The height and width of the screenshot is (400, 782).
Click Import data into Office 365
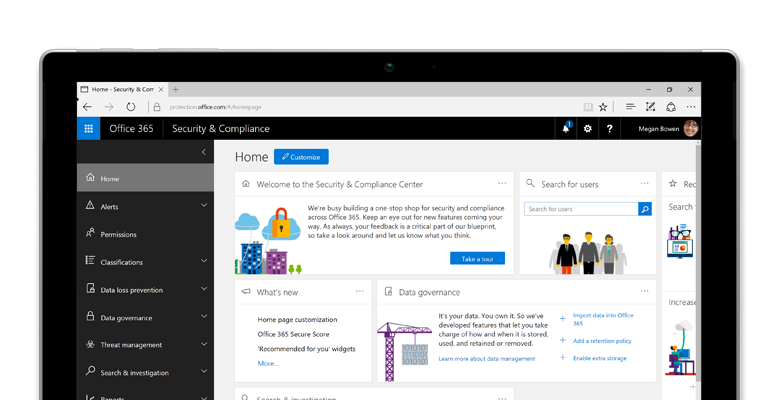tap(603, 319)
